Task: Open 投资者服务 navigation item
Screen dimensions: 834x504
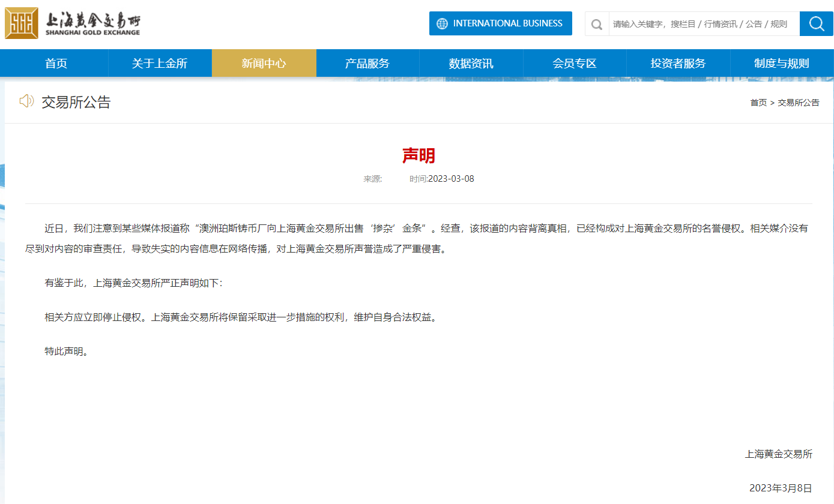Action: 678,63
